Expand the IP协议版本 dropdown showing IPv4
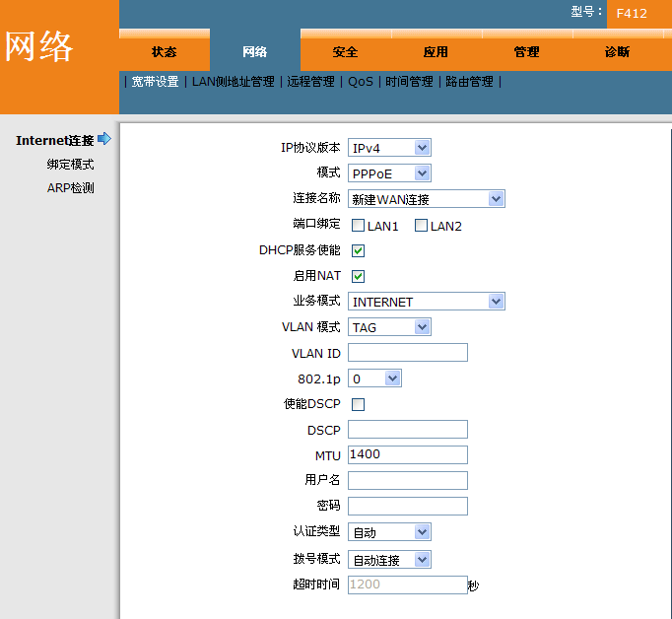Image resolution: width=672 pixels, height=619 pixels. tap(389, 148)
